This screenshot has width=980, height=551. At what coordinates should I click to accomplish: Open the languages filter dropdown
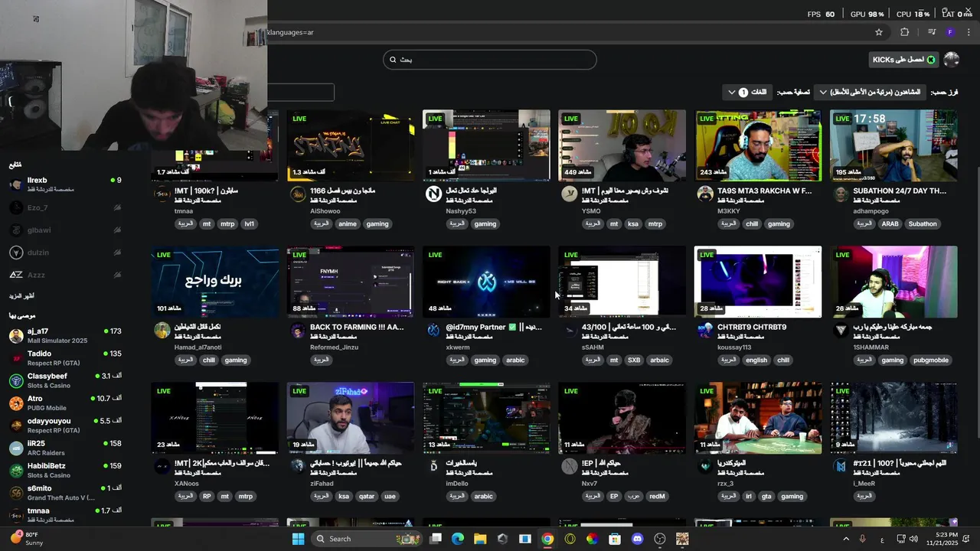coord(746,92)
